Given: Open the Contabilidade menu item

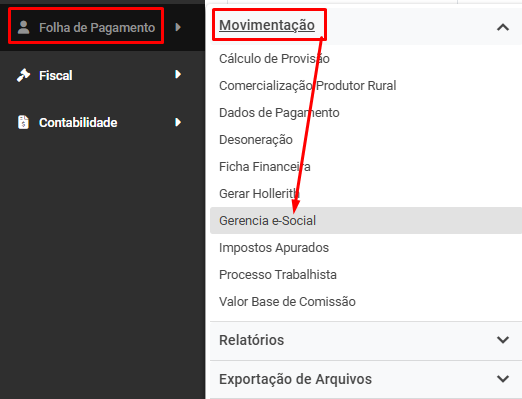Looking at the screenshot, I should tap(78, 123).
